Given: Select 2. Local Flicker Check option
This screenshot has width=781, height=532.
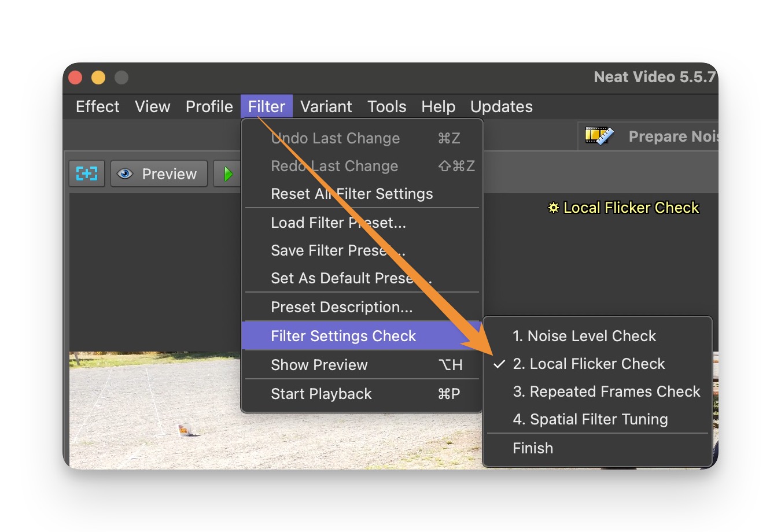Looking at the screenshot, I should coord(589,364).
